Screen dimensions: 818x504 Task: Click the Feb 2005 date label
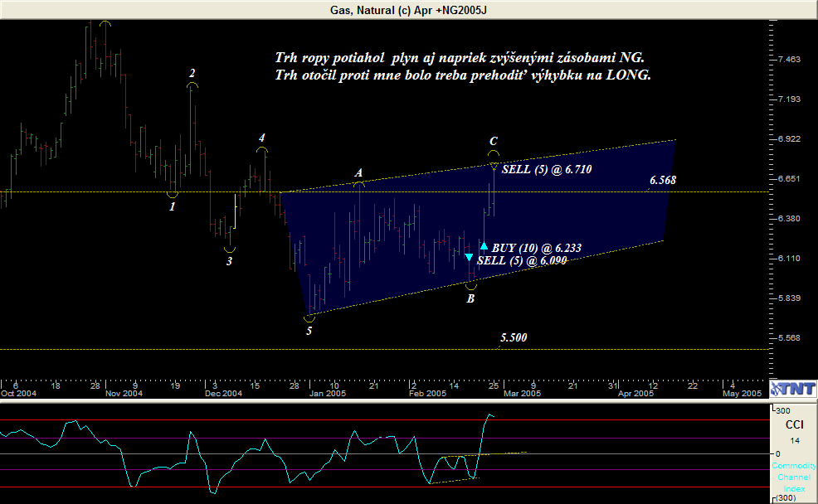click(x=428, y=394)
